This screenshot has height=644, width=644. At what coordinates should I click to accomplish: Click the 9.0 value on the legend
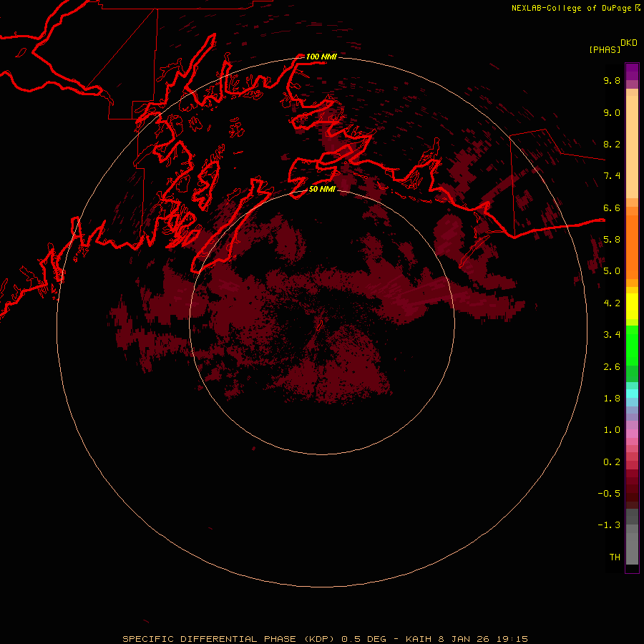click(x=612, y=112)
